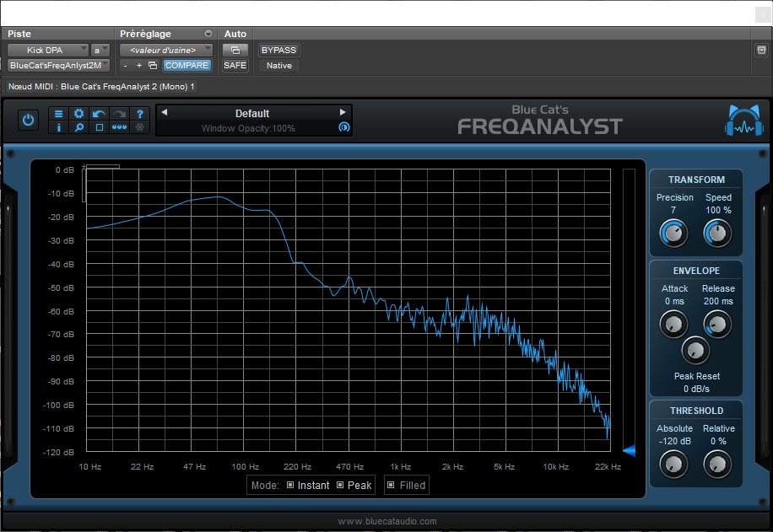This screenshot has width=773, height=532.
Task: Click the 1k Hz axis label
Action: pos(400,466)
